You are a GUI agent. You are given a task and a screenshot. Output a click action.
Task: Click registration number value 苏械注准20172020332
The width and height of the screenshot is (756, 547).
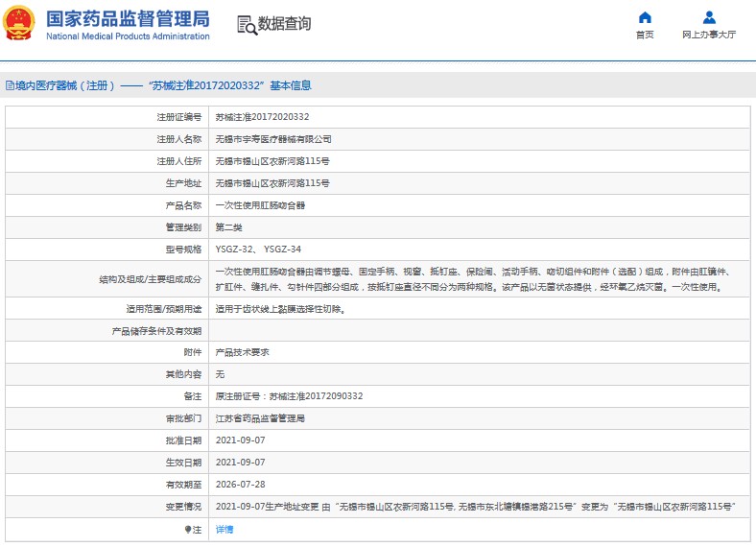262,117
